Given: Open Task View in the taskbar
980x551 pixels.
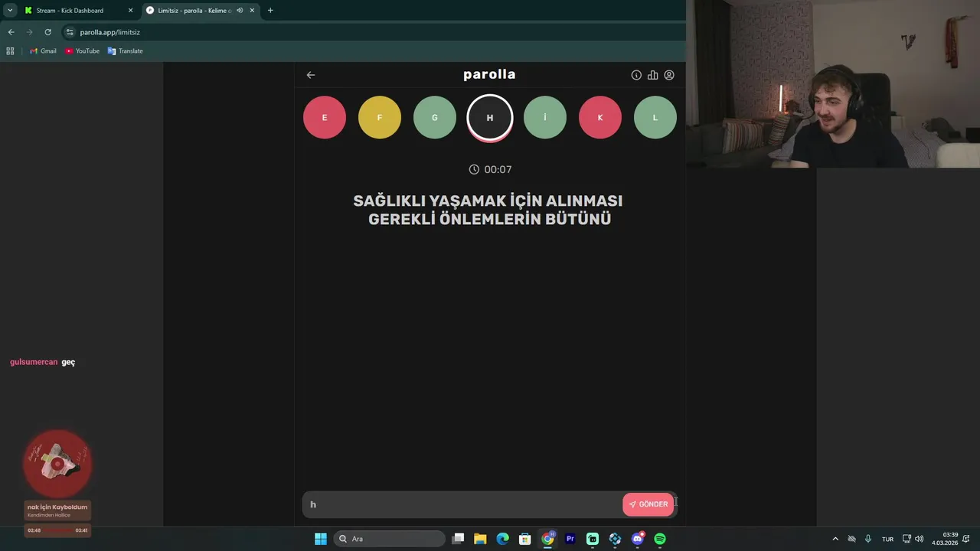Looking at the screenshot, I should (458, 539).
